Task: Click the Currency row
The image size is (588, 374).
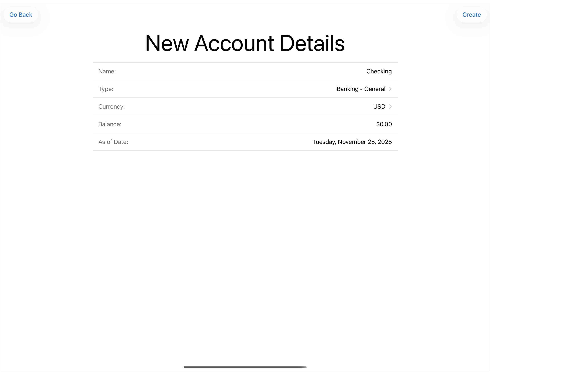Action: click(x=245, y=107)
